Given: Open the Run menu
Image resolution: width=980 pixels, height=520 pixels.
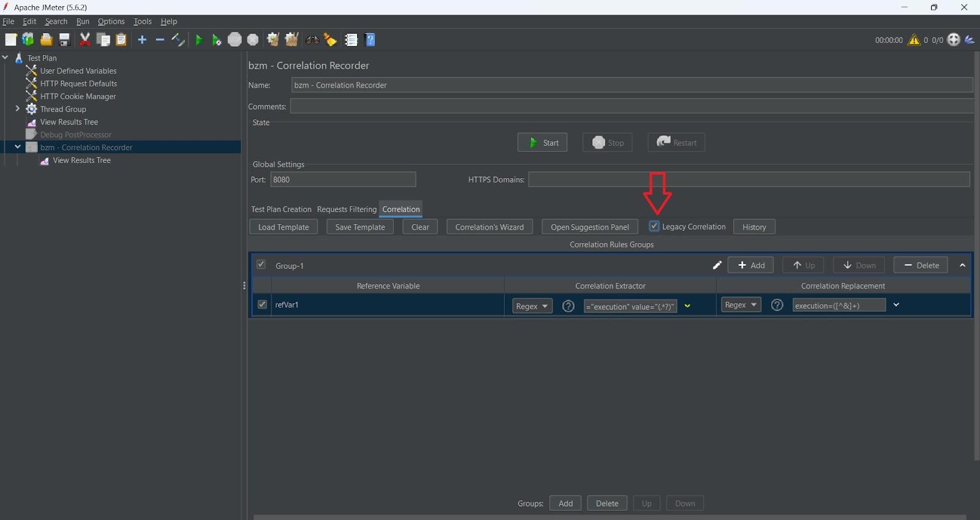Looking at the screenshot, I should (x=83, y=21).
